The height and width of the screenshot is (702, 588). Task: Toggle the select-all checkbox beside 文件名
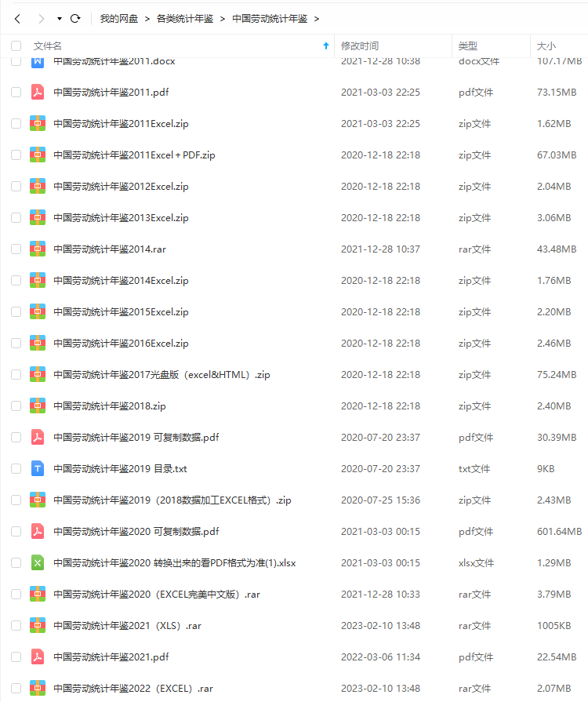(x=16, y=46)
